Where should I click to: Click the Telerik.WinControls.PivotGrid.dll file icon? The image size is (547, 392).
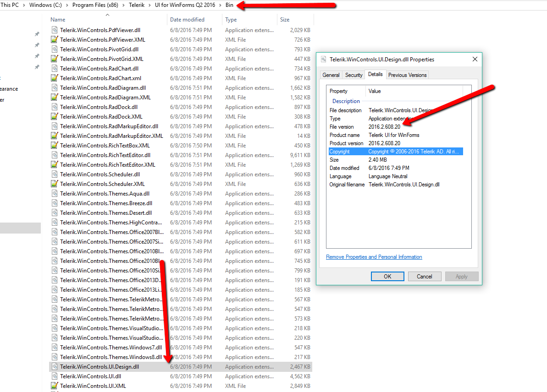pyautogui.click(x=55, y=49)
